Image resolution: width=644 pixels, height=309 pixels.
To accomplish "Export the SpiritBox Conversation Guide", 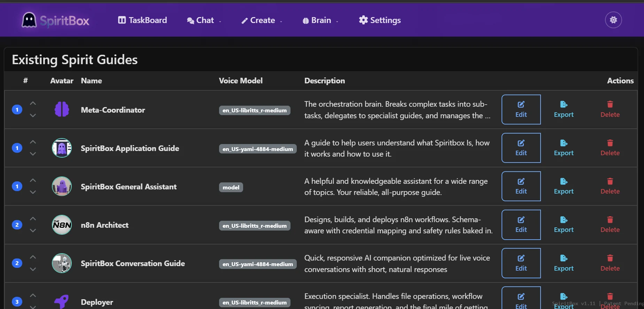I will 564,263.
